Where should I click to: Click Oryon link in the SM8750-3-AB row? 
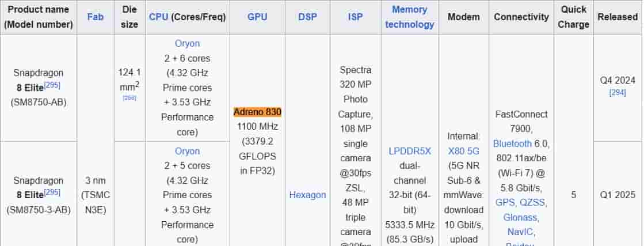pyautogui.click(x=187, y=151)
